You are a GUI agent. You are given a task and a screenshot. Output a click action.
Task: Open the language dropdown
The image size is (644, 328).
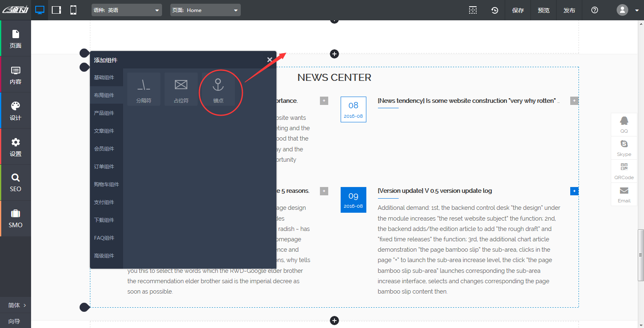pos(127,10)
